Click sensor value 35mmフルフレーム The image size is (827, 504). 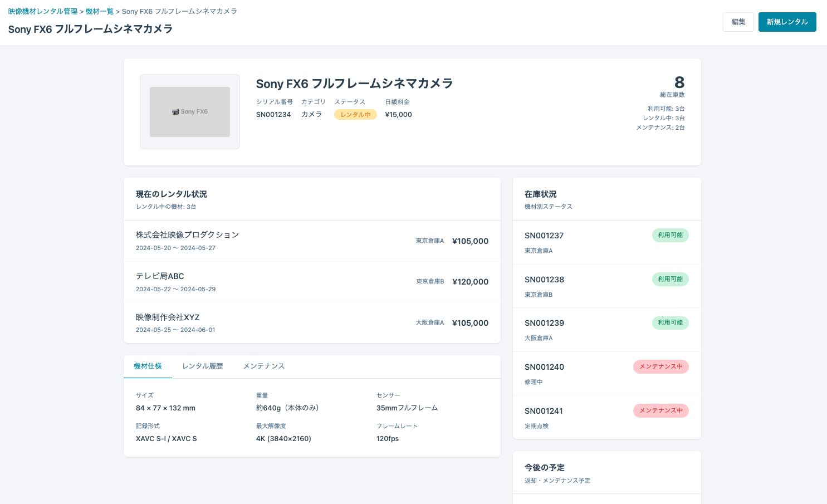407,408
